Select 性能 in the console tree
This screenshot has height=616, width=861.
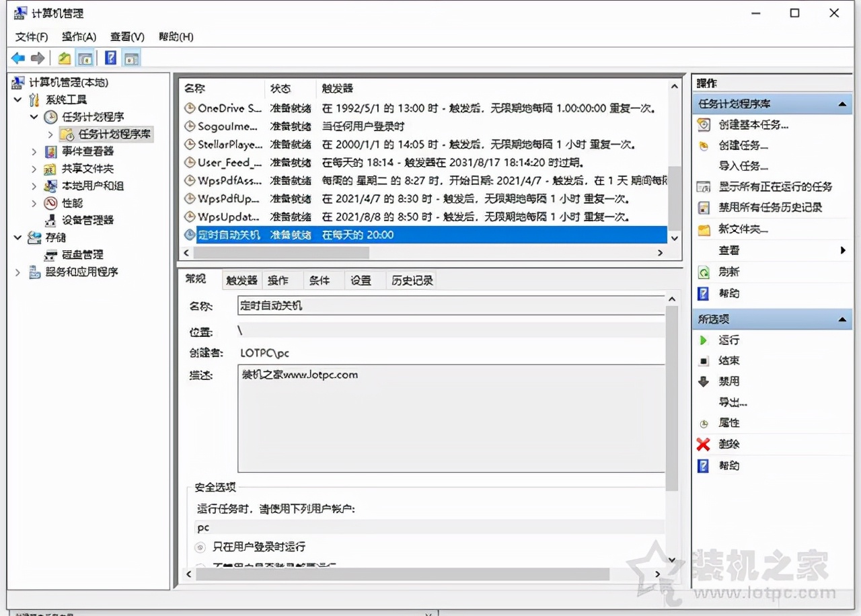tap(73, 203)
